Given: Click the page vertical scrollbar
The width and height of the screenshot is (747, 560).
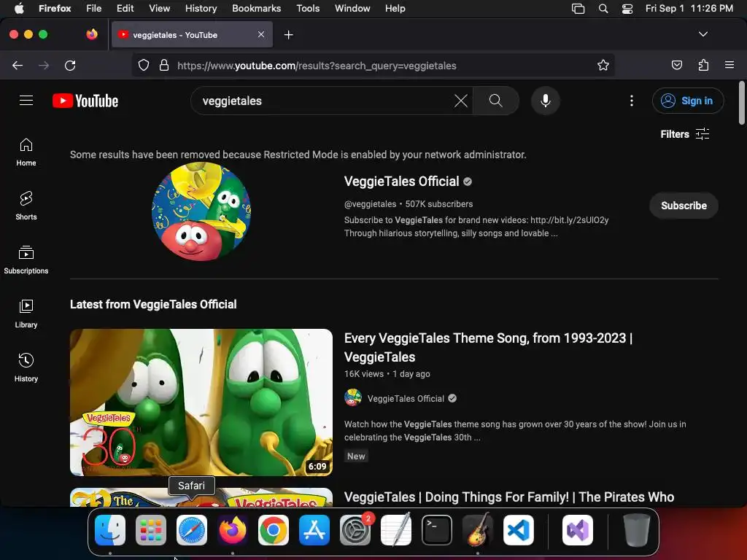Looking at the screenshot, I should [741, 103].
